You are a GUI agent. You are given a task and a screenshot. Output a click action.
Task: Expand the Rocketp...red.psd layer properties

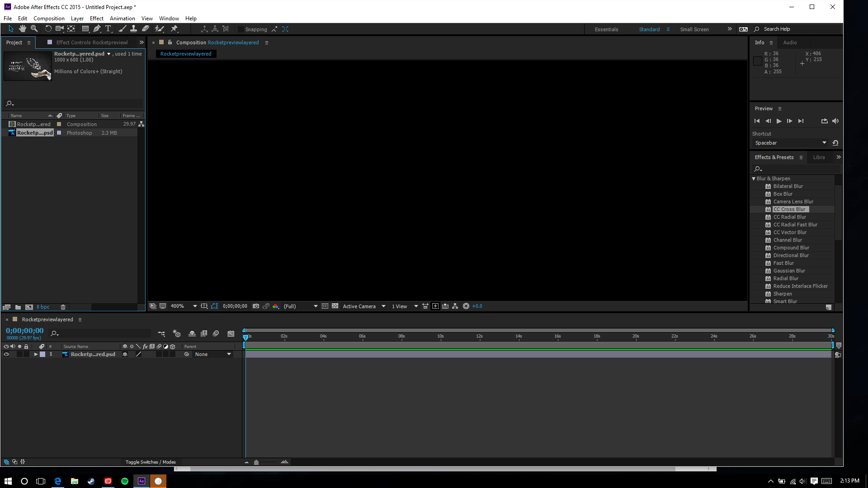(36, 354)
